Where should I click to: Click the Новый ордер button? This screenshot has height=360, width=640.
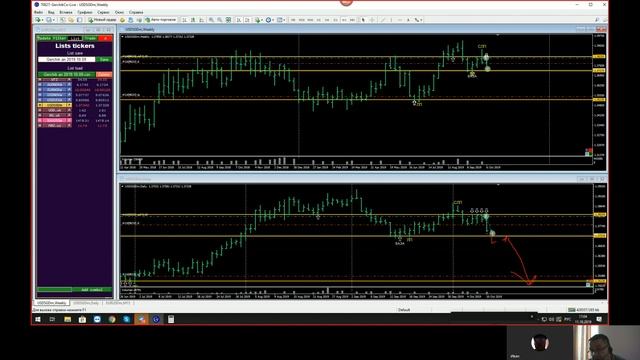[102, 20]
